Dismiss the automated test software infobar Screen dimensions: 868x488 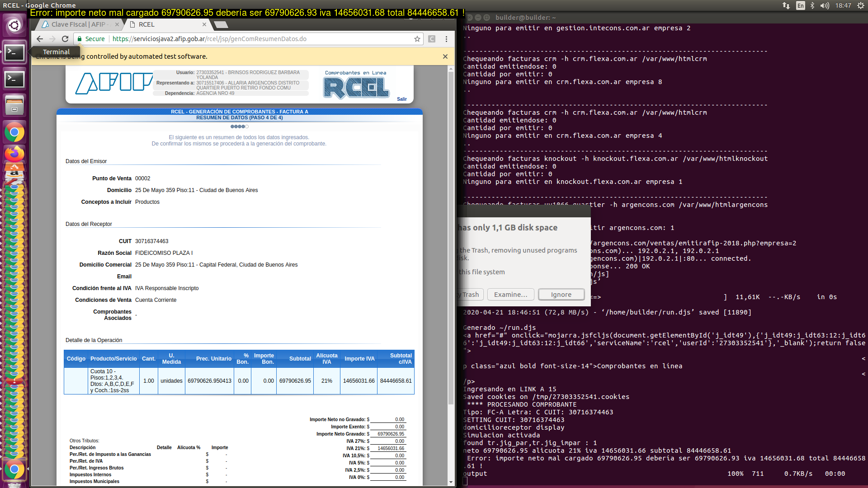click(445, 56)
